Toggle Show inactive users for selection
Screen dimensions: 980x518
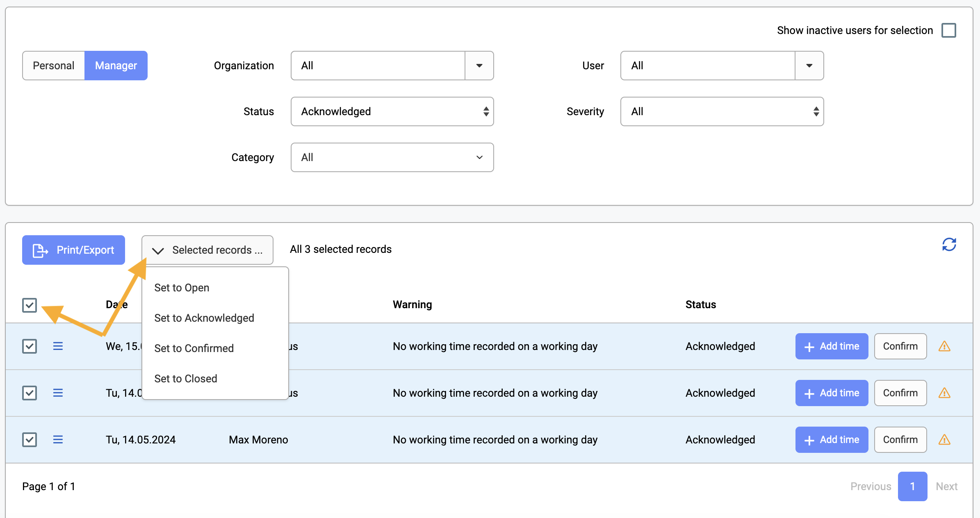tap(948, 30)
